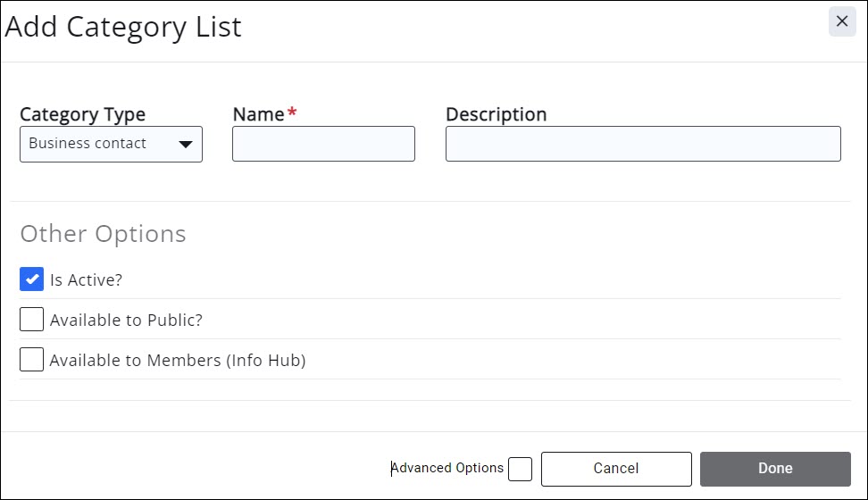Image resolution: width=868 pixels, height=500 pixels.
Task: Click the "Category Type" field label
Action: pos(82,114)
